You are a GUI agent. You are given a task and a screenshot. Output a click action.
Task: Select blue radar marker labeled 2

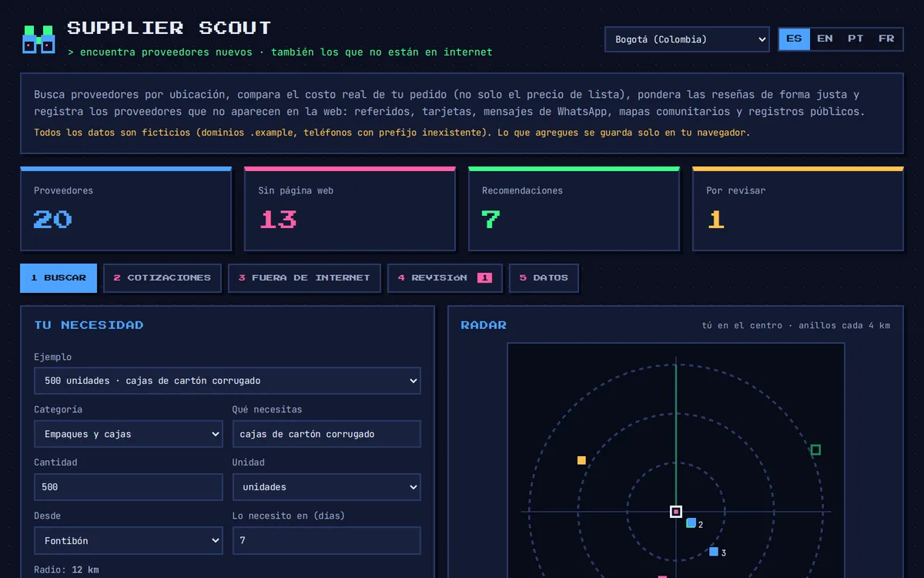click(691, 523)
